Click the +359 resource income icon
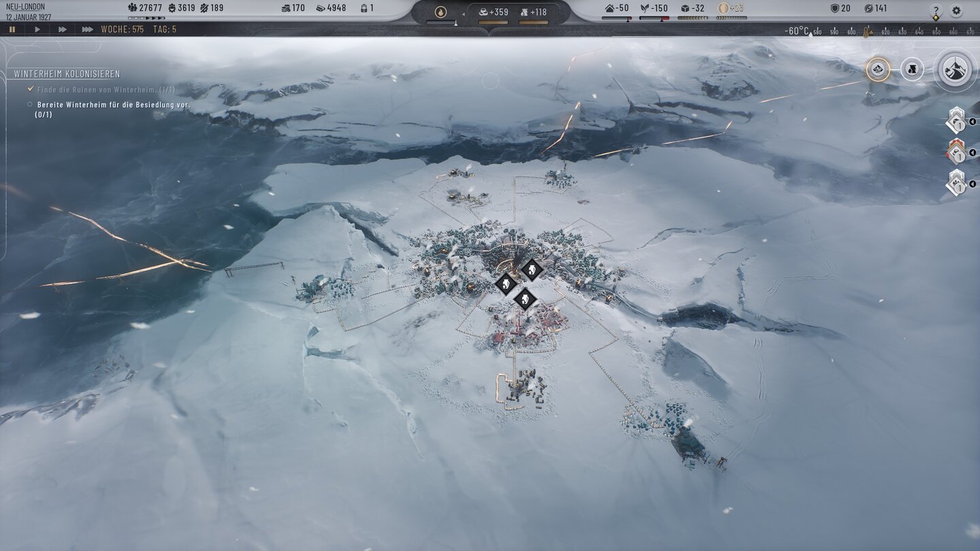This screenshot has height=551, width=980. point(483,12)
